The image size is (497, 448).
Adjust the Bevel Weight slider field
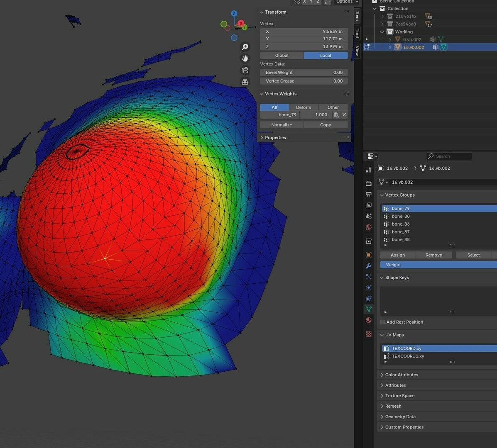(304, 73)
